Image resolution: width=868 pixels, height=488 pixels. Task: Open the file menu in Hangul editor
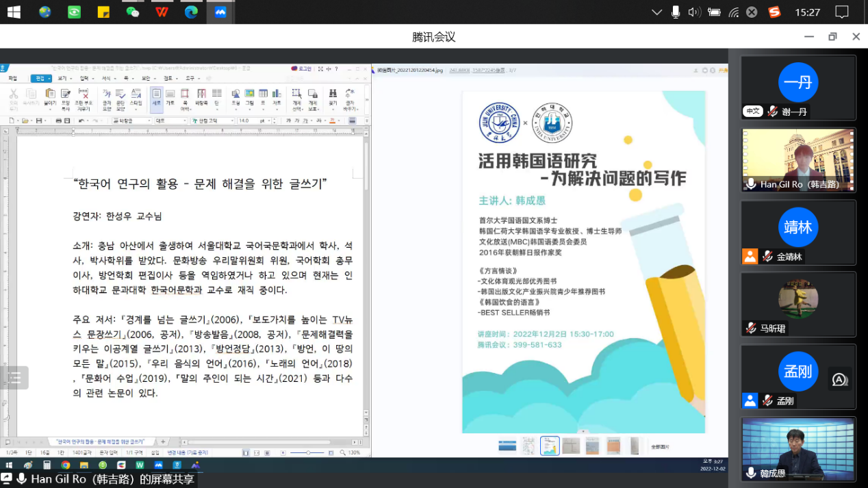point(12,79)
